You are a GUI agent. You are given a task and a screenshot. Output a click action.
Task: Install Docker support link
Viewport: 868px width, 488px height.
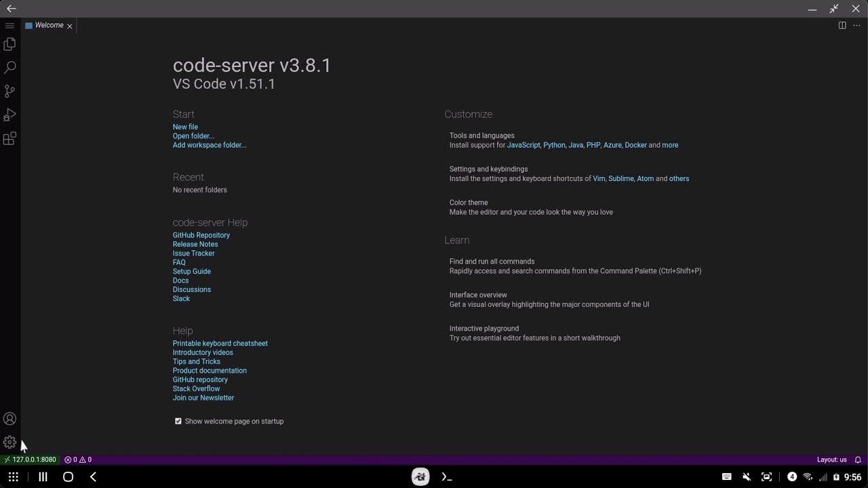pos(635,145)
